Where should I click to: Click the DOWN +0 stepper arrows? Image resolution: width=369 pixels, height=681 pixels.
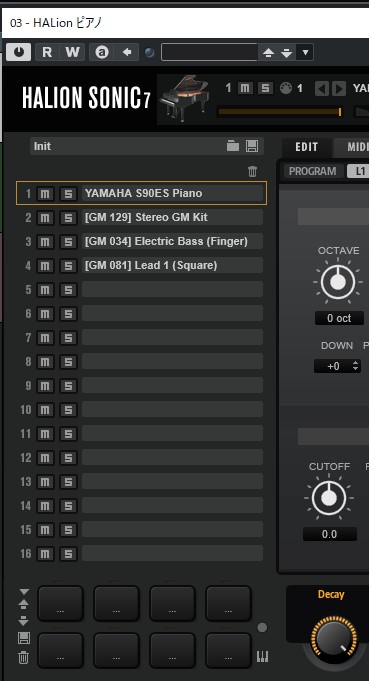coord(356,366)
